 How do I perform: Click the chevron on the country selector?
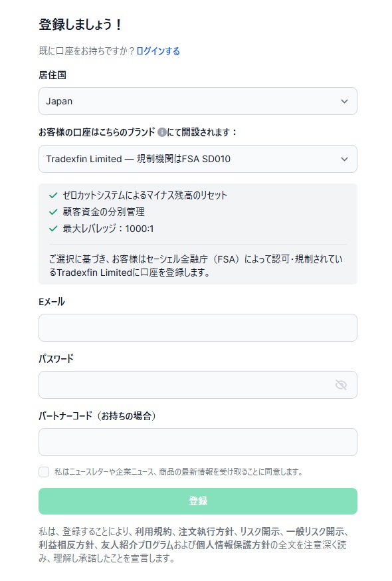click(344, 101)
